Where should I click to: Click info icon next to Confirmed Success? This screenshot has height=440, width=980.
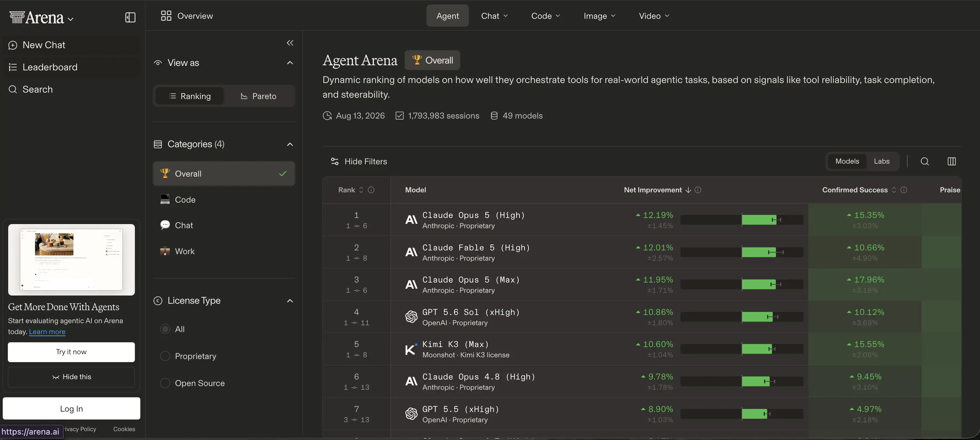904,190
